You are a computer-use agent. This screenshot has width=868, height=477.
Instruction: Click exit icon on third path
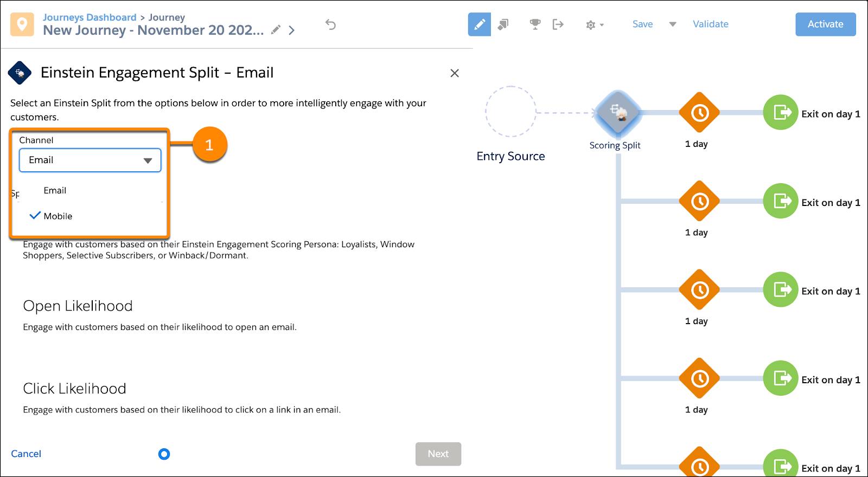[781, 289]
